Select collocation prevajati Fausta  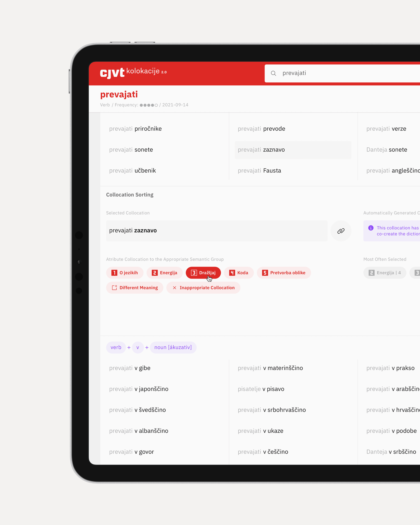[259, 170]
